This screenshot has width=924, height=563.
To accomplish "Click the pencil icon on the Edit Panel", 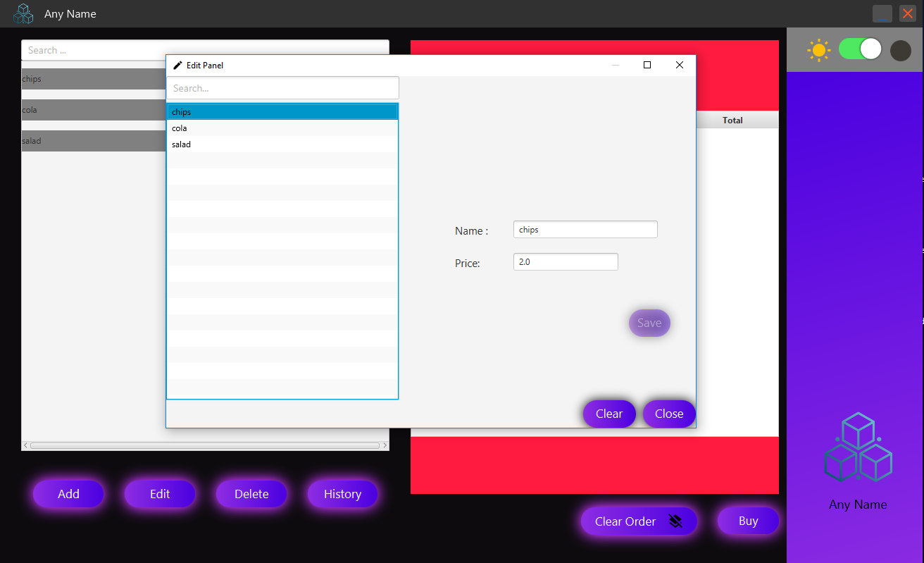I will point(177,65).
